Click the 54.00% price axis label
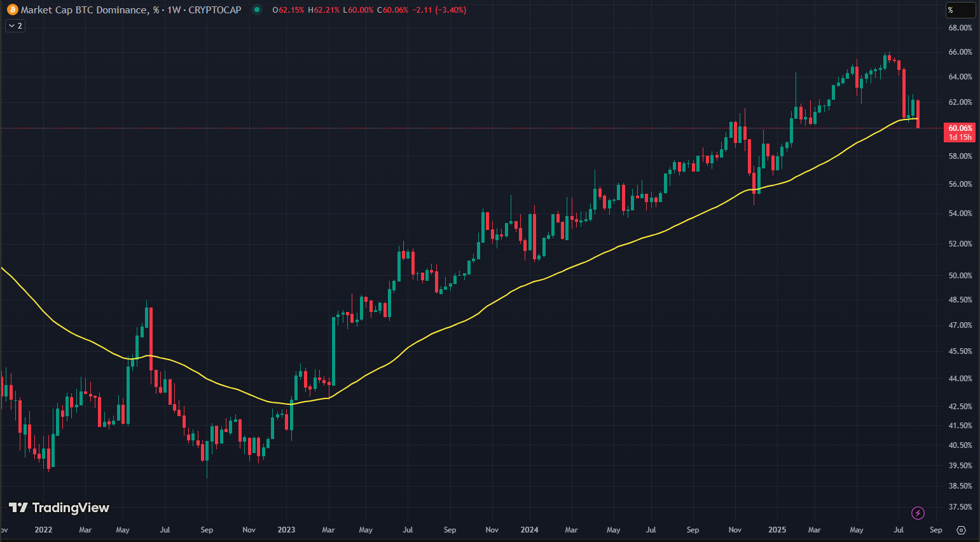The height and width of the screenshot is (542, 980). (960, 213)
